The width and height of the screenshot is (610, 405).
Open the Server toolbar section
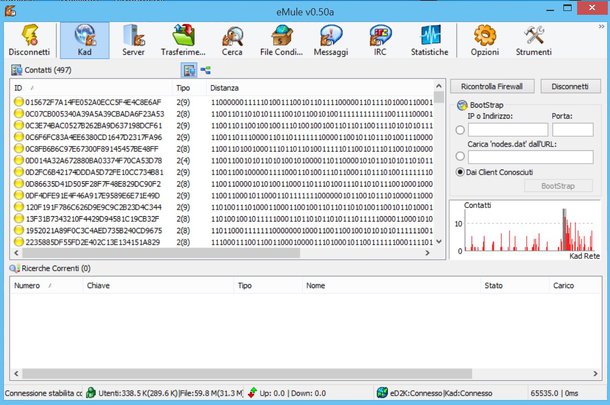click(x=133, y=40)
